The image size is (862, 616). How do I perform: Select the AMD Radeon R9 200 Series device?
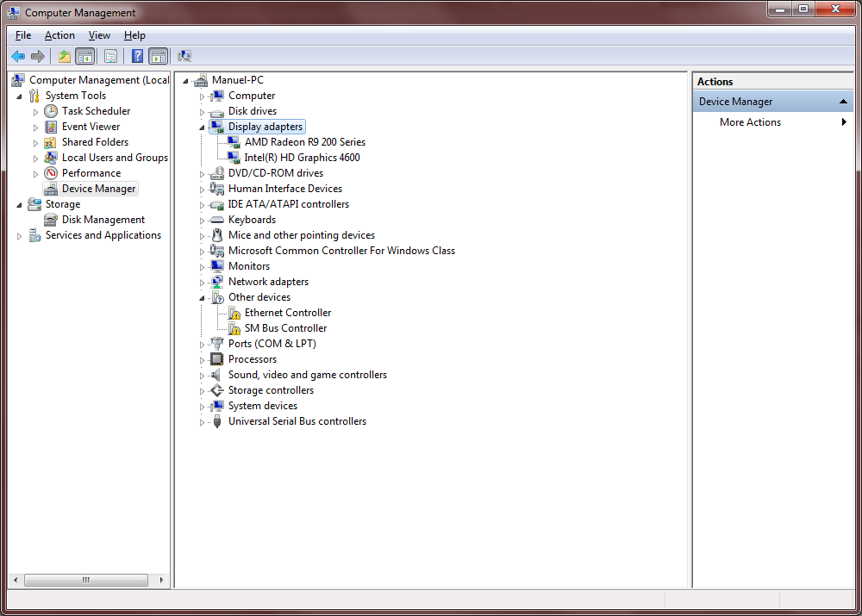pos(304,142)
